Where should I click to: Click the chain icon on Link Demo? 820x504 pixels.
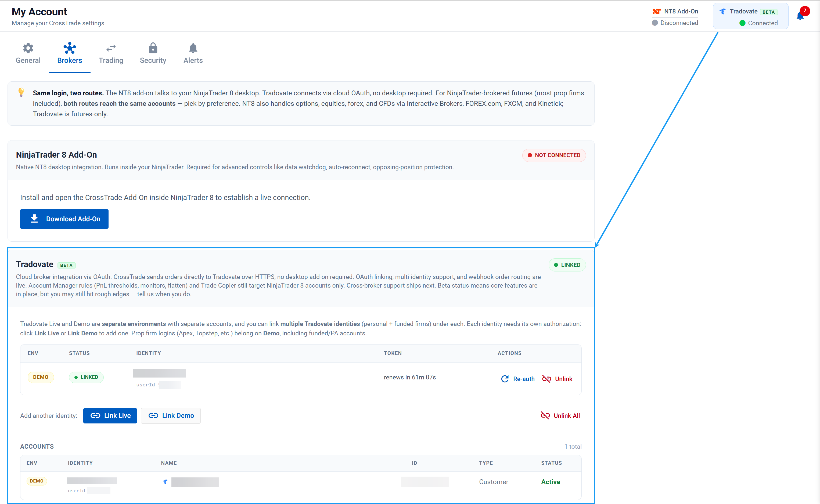(x=153, y=416)
